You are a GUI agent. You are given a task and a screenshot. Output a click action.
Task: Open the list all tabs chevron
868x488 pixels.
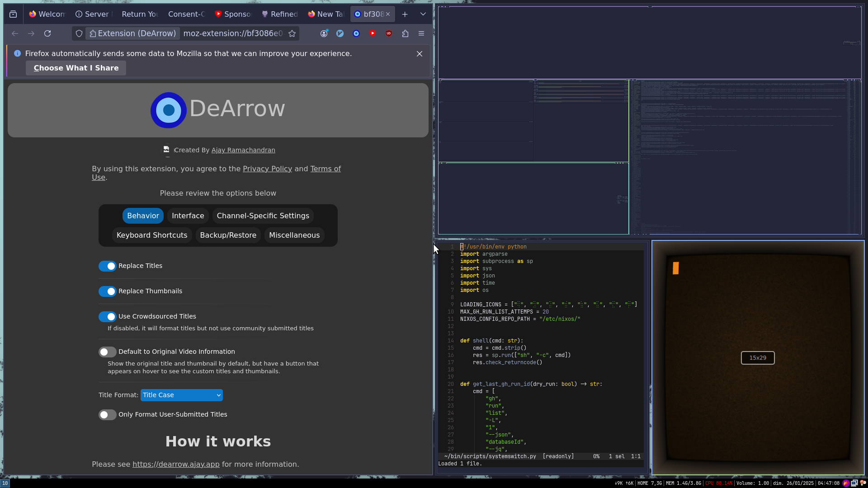(x=423, y=14)
